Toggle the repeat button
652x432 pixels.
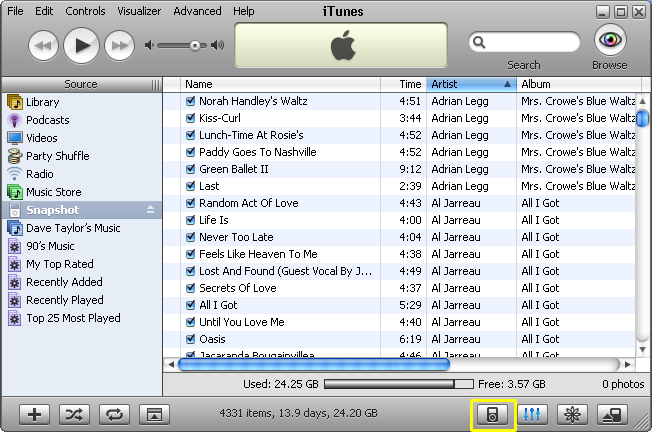(x=114, y=414)
